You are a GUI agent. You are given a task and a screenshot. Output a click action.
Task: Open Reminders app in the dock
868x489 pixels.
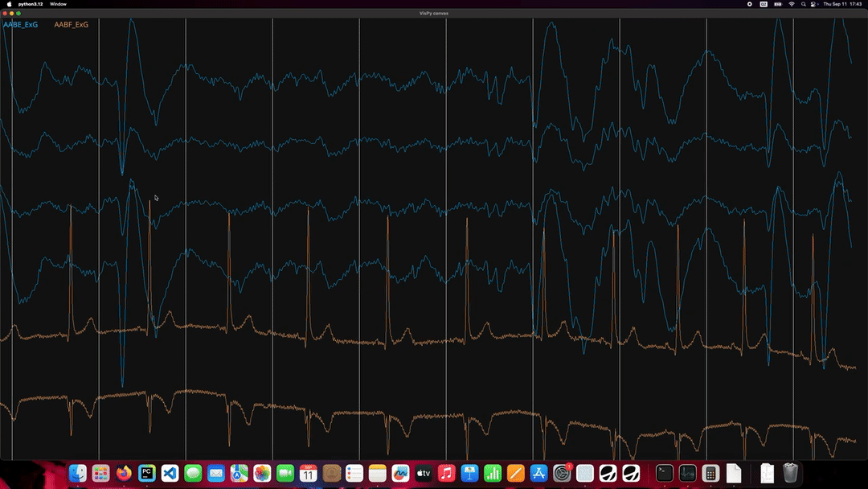click(354, 474)
